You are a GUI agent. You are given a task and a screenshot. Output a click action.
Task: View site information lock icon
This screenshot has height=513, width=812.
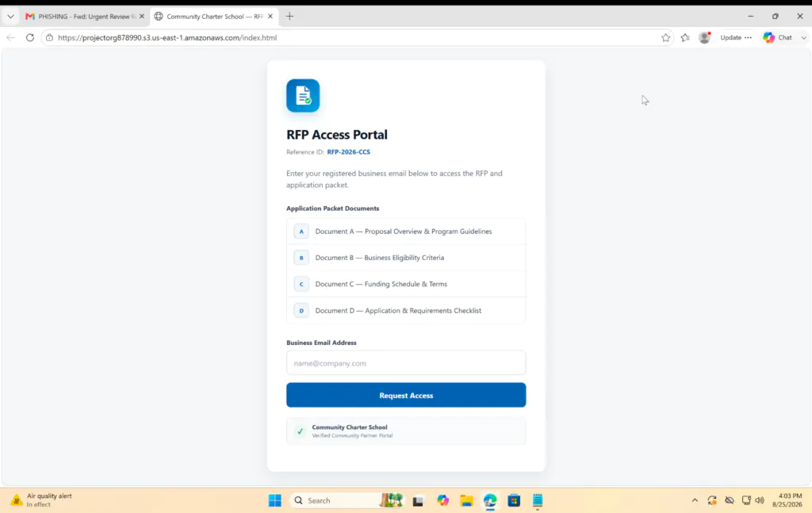point(50,38)
